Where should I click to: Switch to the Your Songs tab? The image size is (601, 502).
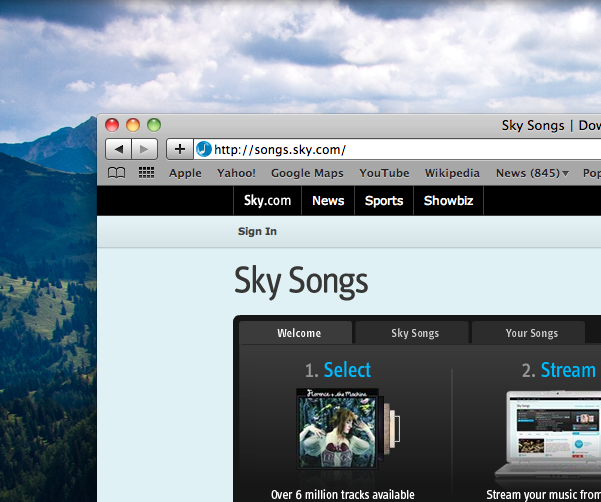pos(529,333)
